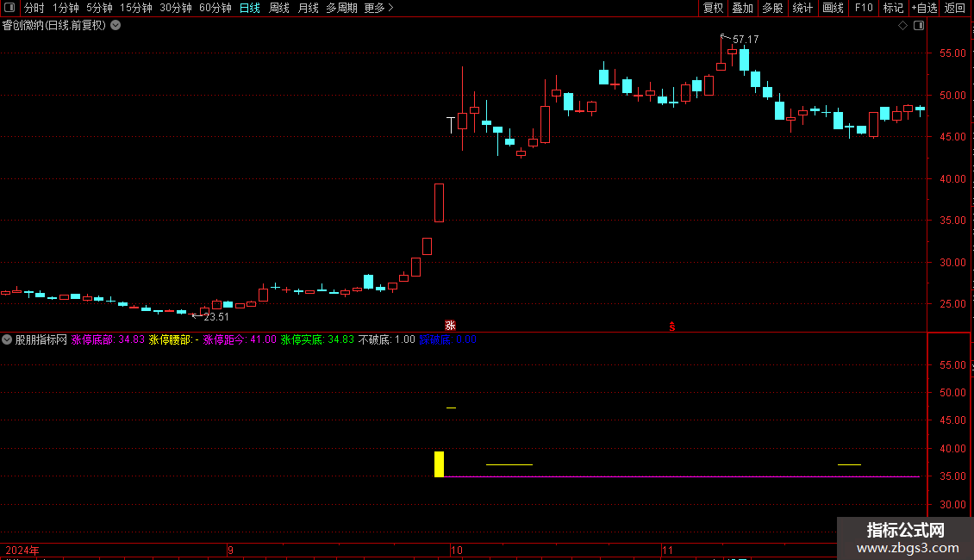974x560 pixels.
Task: Switch to the 周线 weekly chart tab
Action: 279,8
